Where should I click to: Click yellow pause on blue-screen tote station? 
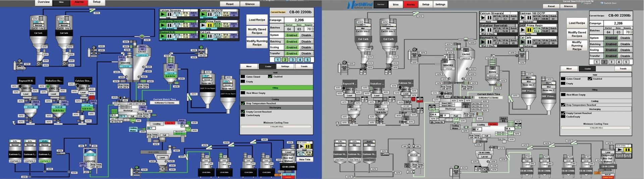(x=308, y=146)
